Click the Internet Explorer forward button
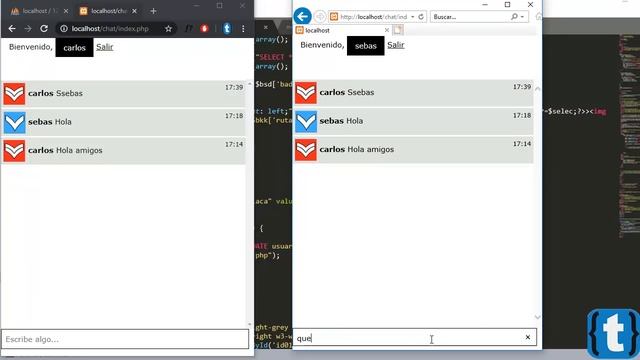 tap(320, 16)
